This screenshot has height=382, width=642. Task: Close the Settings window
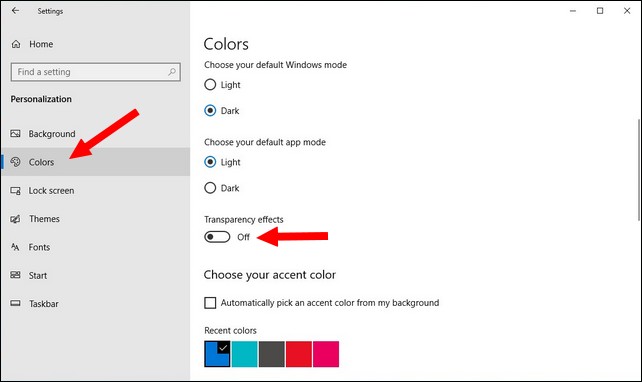[x=627, y=11]
